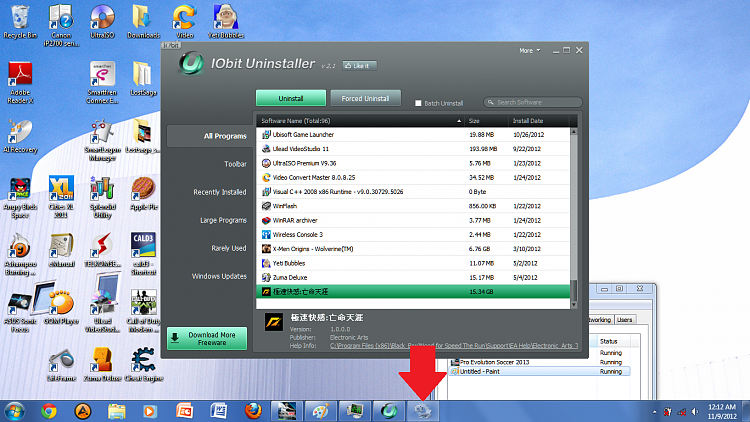Select the Ulead VideoStudio 11 row
The width and height of the screenshot is (750, 422).
(x=413, y=149)
